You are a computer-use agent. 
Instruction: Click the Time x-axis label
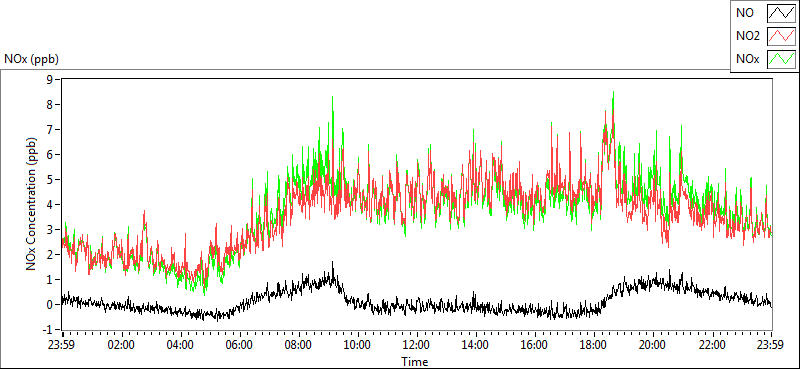(415, 362)
